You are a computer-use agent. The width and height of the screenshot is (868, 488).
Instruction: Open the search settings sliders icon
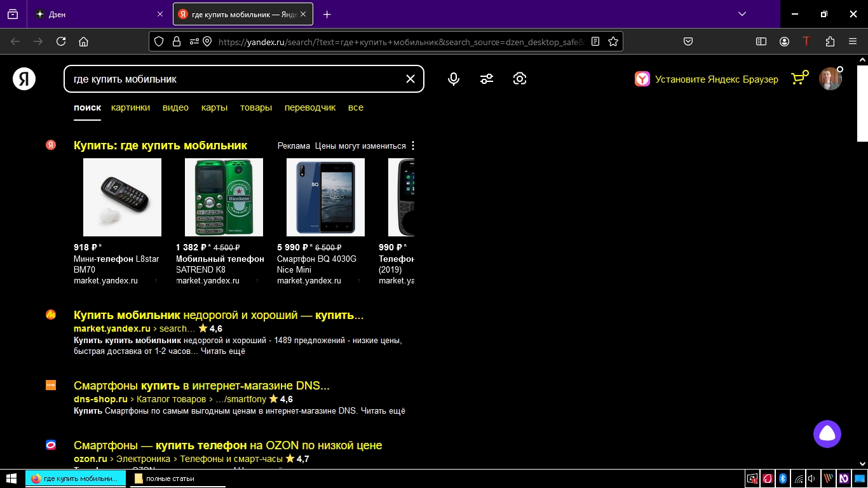point(487,79)
